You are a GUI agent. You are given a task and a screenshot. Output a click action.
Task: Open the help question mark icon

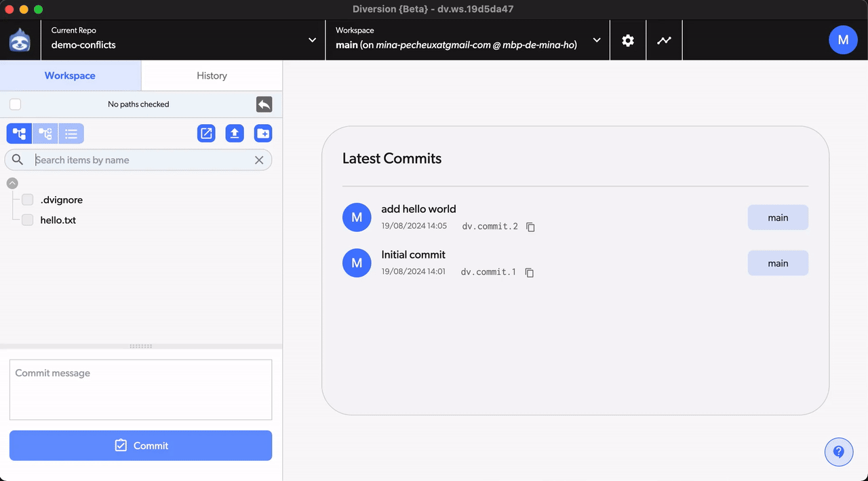839,452
